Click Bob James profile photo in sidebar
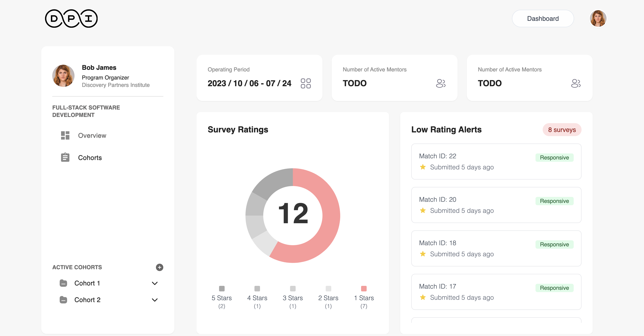Screen dimensions: 644x336 pos(63,76)
